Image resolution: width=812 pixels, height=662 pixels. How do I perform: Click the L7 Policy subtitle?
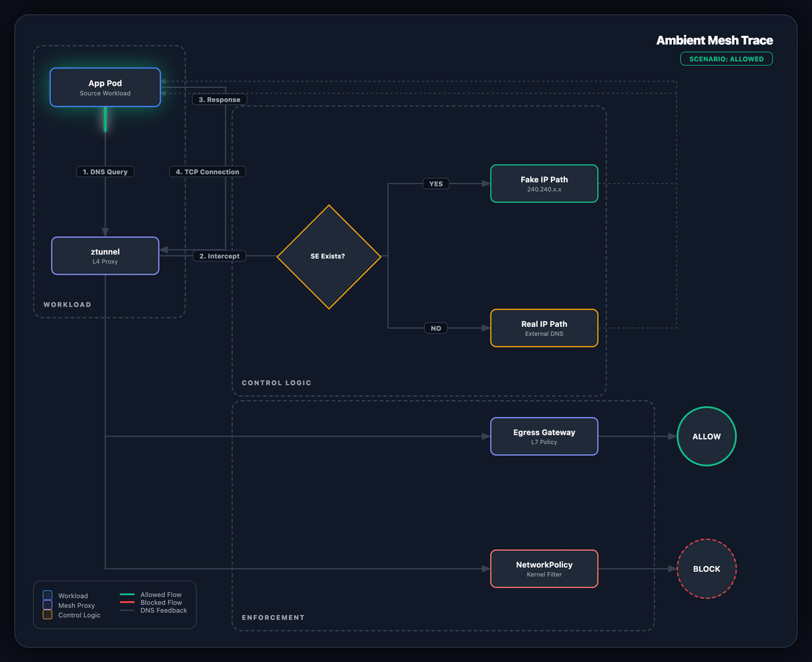544,442
